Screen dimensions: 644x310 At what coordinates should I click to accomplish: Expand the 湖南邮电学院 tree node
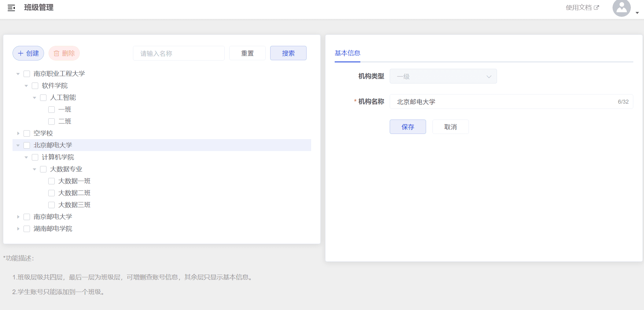point(18,229)
